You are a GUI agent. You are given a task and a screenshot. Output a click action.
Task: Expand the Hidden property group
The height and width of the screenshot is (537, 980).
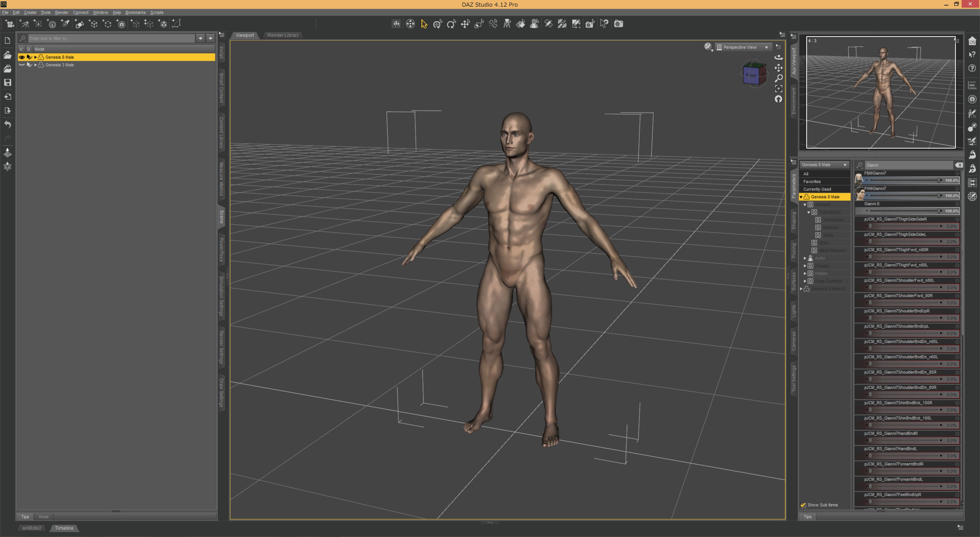click(805, 273)
